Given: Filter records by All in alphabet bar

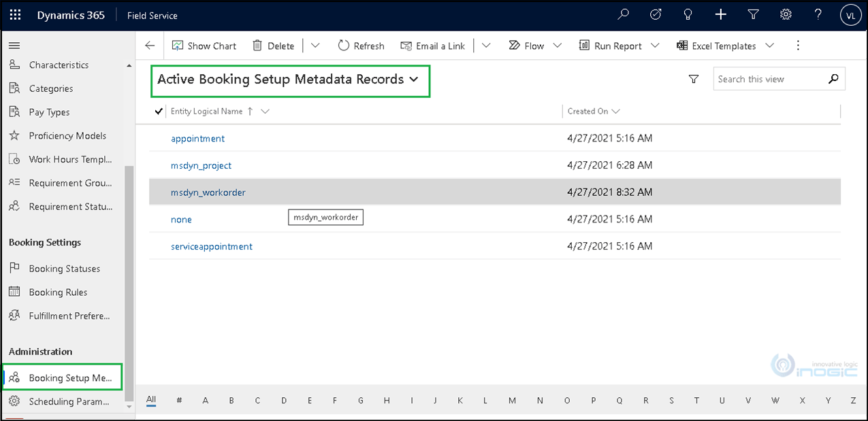Looking at the screenshot, I should pos(151,400).
